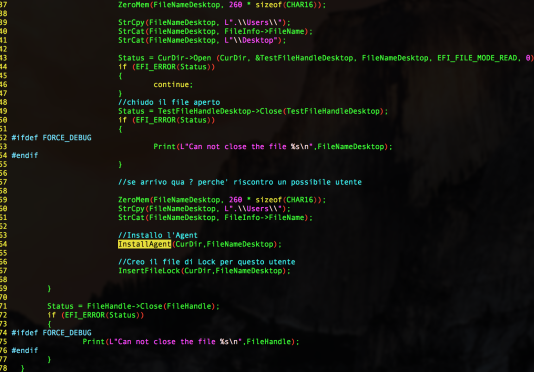This screenshot has width=534, height=372.
Task: Click the CurDir->Open method call
Action: 184,58
